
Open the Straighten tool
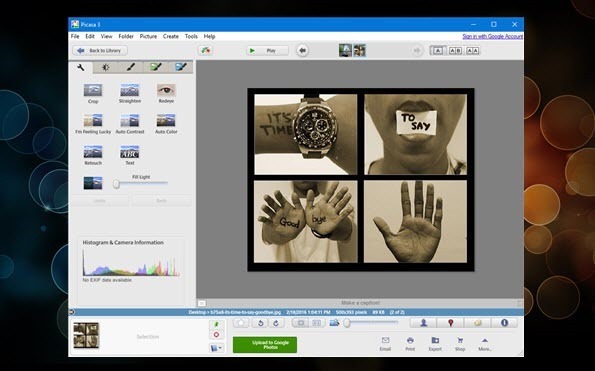[x=130, y=94]
